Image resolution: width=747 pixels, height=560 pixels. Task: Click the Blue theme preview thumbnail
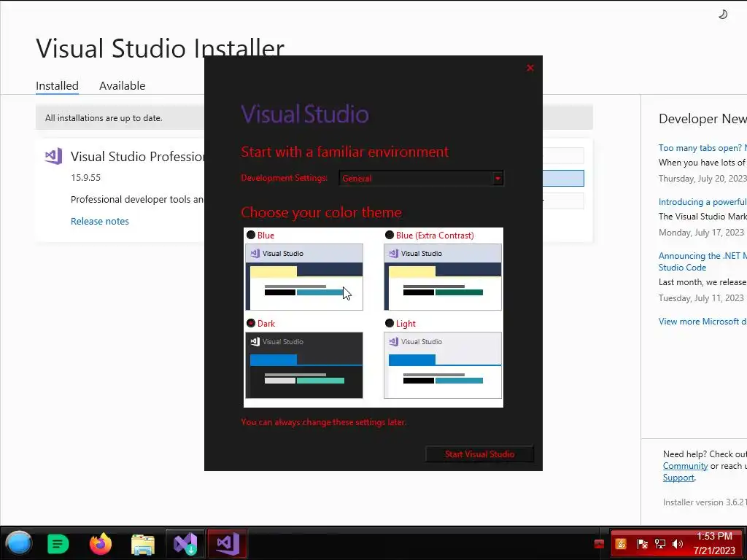pyautogui.click(x=304, y=277)
